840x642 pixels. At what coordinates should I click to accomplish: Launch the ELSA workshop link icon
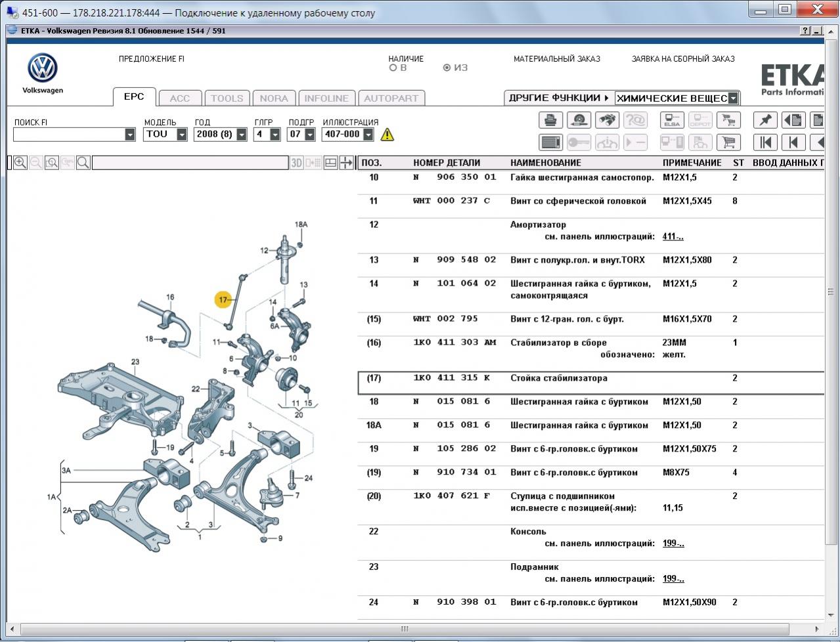(672, 120)
